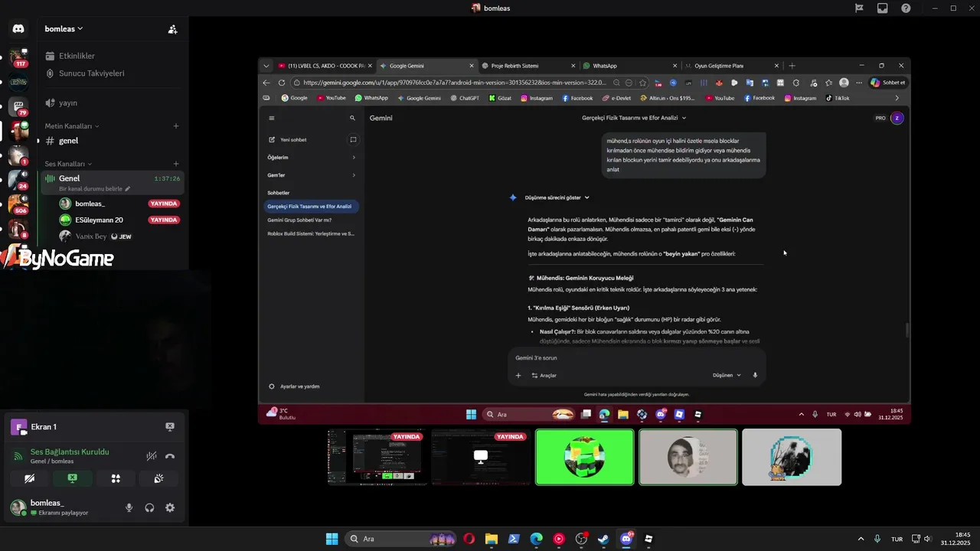
Task: Select the second YAYINDA stream thumbnail
Action: pos(481,457)
